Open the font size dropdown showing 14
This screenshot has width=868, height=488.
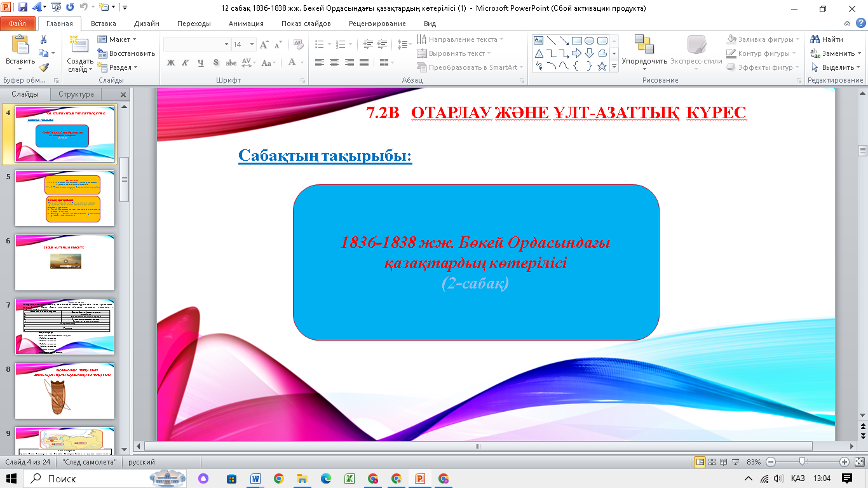252,44
